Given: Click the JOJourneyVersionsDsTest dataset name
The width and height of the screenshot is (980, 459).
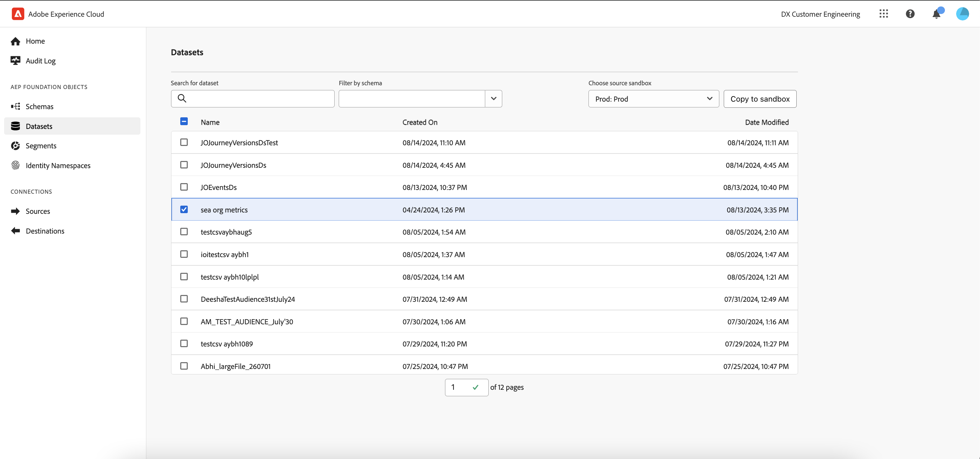Looking at the screenshot, I should click(x=239, y=143).
